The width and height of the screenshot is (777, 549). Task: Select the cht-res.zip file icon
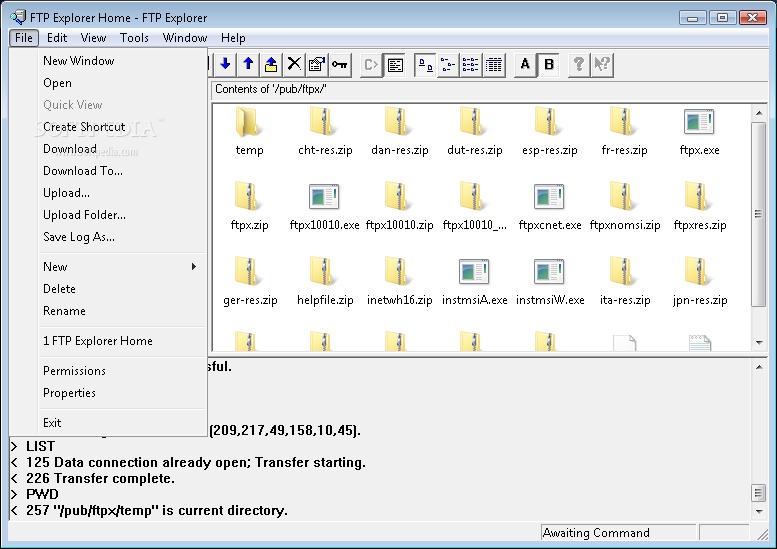(322, 122)
